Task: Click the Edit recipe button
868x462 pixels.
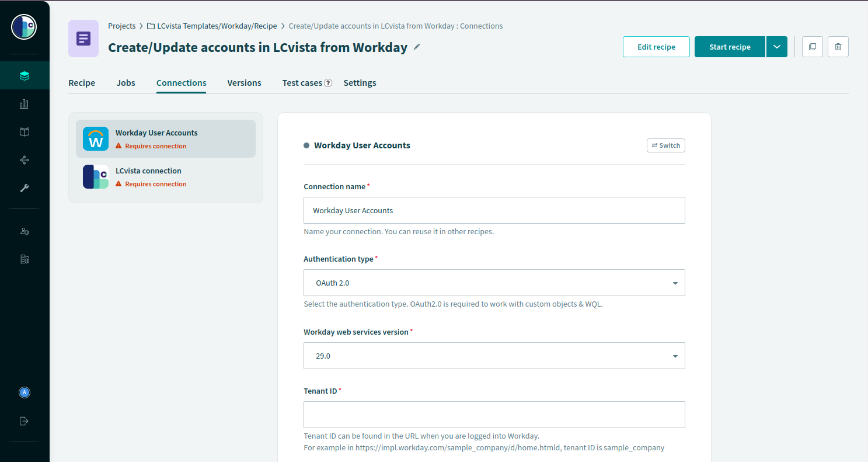Action: (656, 47)
